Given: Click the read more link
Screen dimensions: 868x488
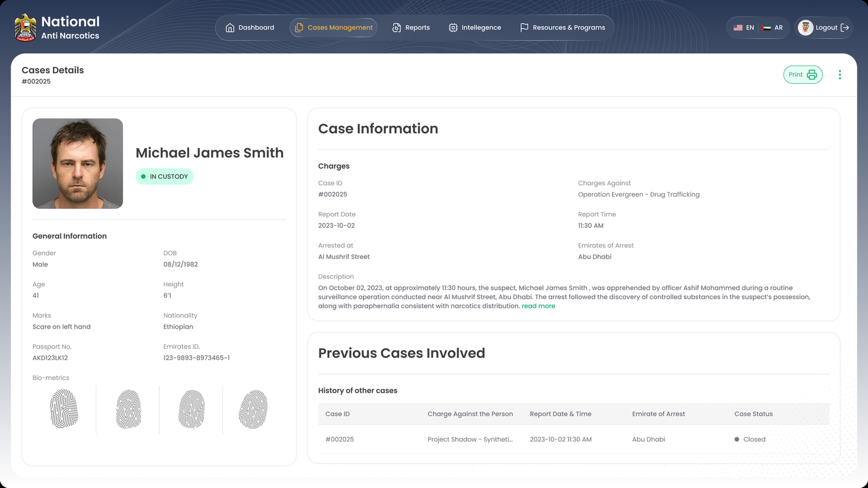Looking at the screenshot, I should 538,306.
